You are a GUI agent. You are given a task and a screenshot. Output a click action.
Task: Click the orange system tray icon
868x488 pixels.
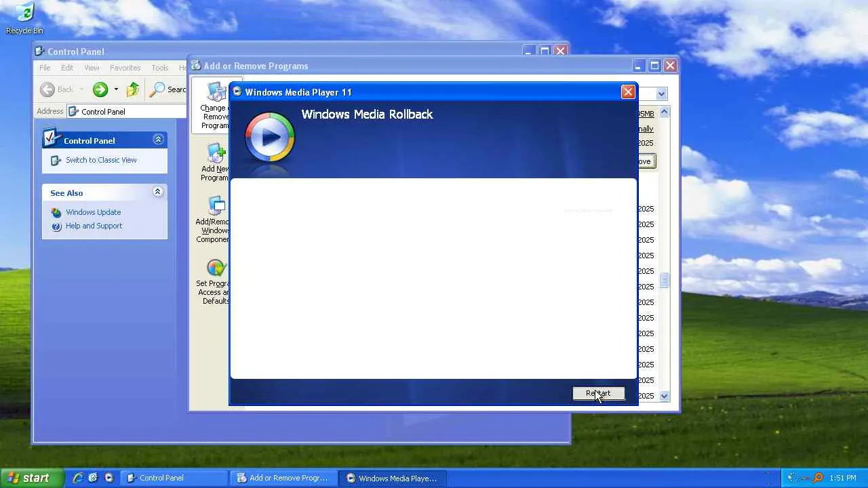(x=818, y=478)
